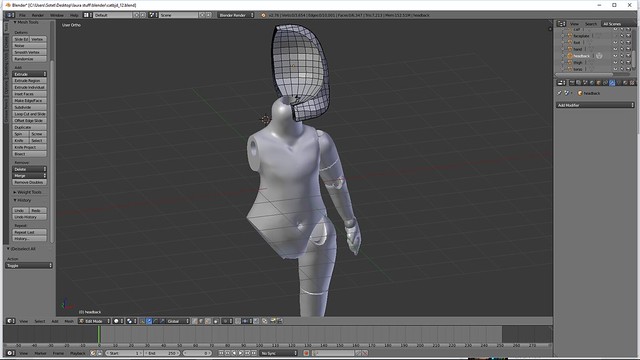The height and width of the screenshot is (360, 640).
Task: Click the timeline editor type icon
Action: click(11, 353)
